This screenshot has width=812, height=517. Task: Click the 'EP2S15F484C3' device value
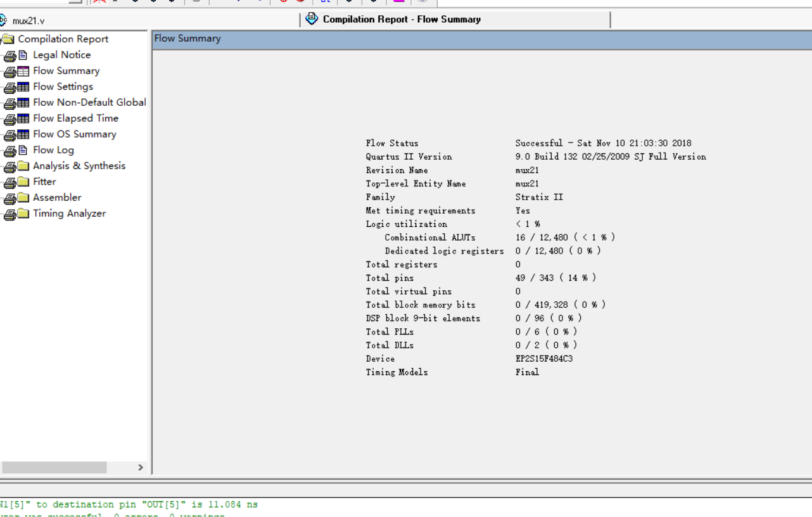[x=543, y=359]
